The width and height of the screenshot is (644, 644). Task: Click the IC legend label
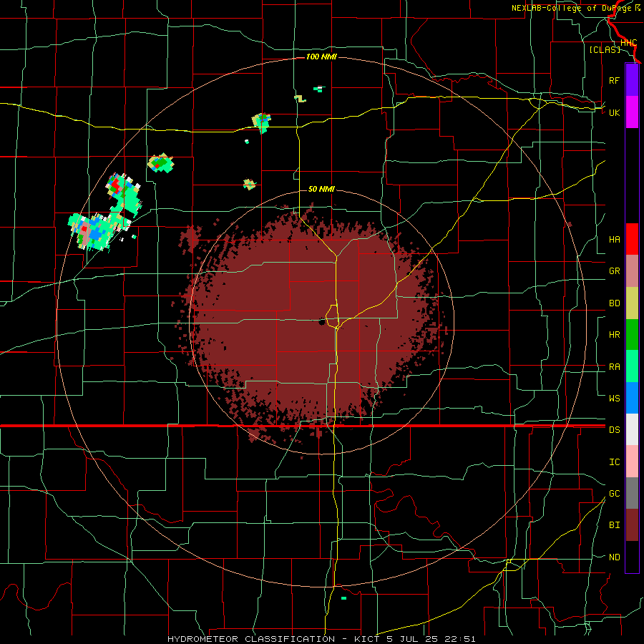coord(614,462)
